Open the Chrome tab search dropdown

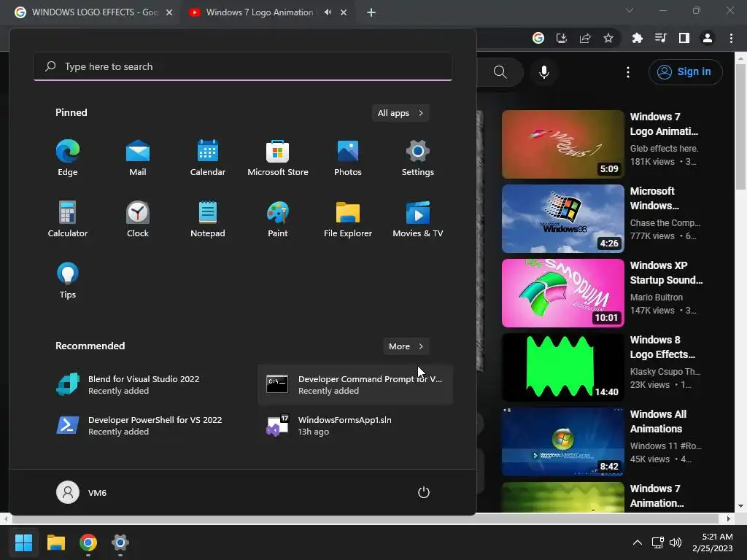(630, 10)
